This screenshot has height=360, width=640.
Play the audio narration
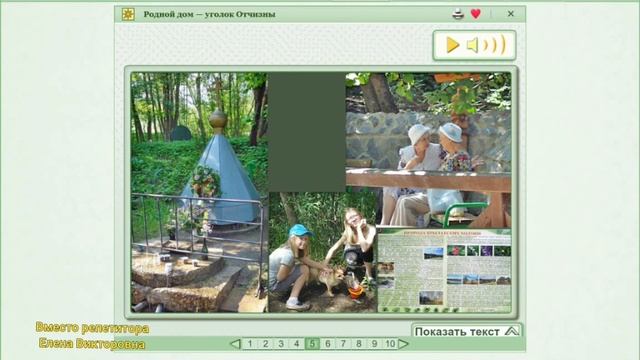coord(452,45)
